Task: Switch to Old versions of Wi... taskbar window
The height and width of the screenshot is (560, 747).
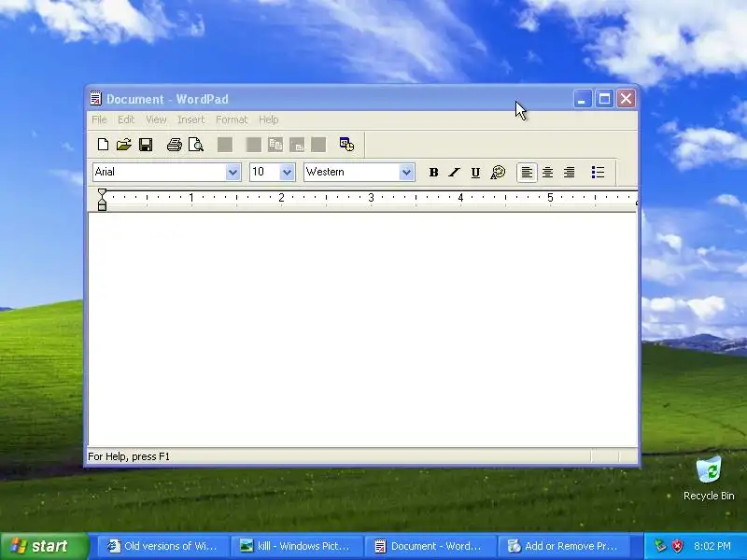Action: click(x=163, y=546)
